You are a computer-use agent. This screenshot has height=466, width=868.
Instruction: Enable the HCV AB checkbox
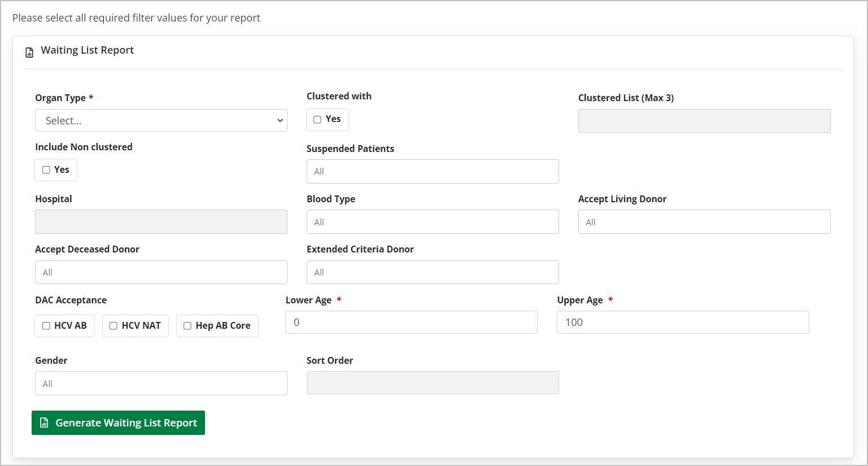pos(46,325)
